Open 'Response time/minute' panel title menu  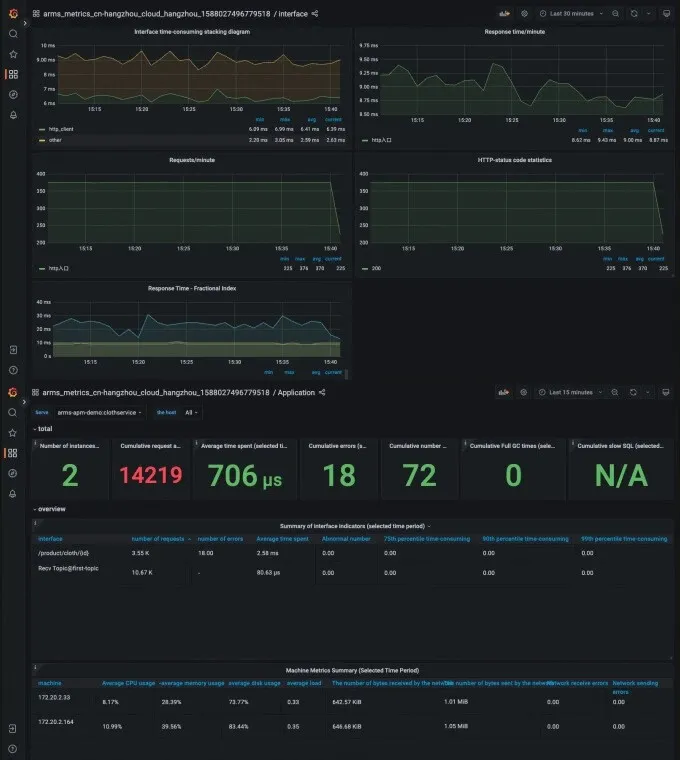point(515,32)
